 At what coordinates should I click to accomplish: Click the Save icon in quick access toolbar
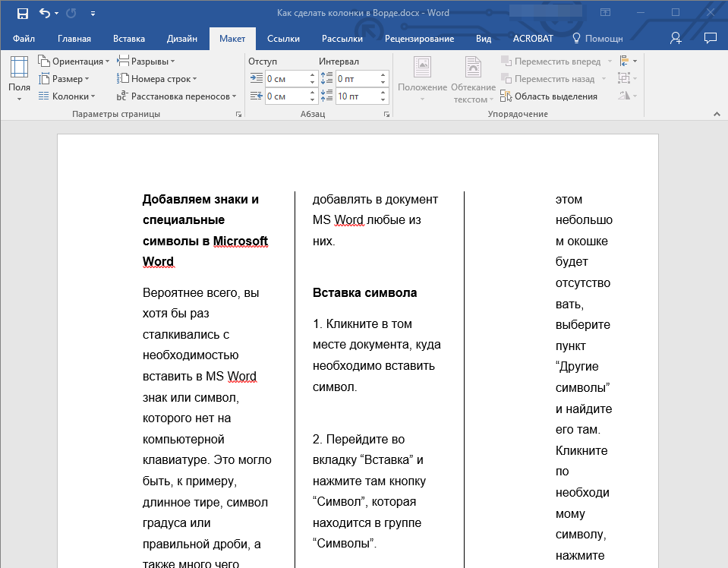22,13
